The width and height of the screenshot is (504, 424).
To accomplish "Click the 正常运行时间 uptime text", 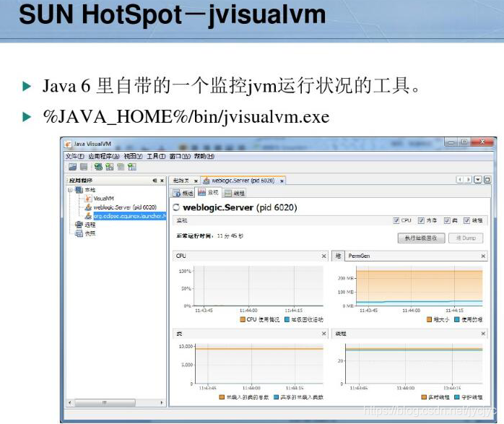I will 209,235.
